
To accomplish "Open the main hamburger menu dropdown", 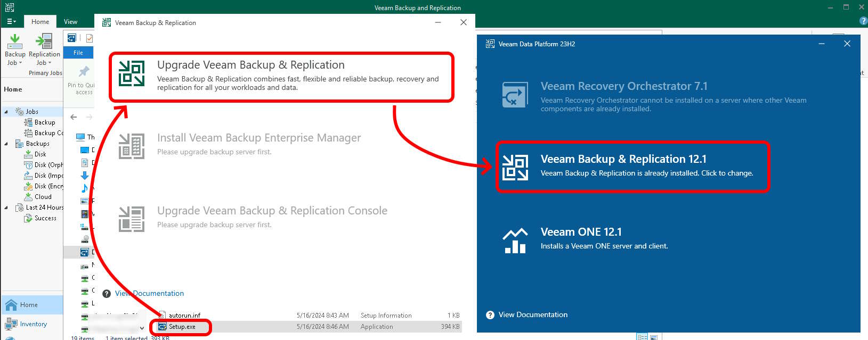I will [x=11, y=22].
